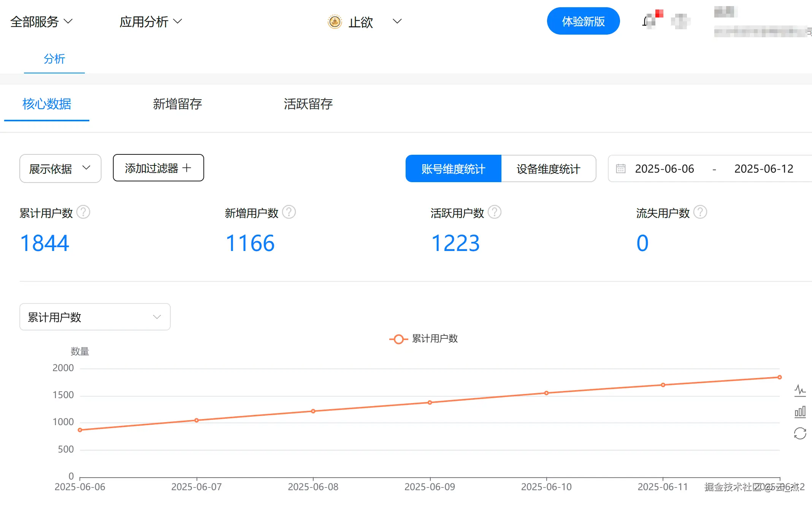The height and width of the screenshot is (505, 812).
Task: Switch chart to line graph view
Action: (800, 391)
